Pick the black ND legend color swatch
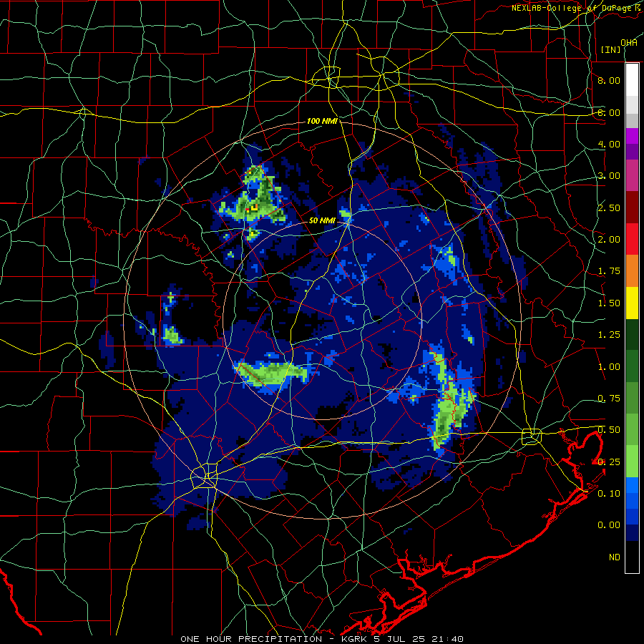This screenshot has width=644, height=644. [632, 557]
